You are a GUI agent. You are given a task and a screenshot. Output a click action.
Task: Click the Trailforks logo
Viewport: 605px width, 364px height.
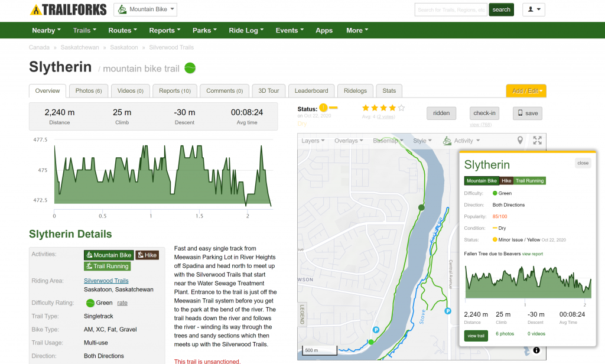[x=69, y=9]
